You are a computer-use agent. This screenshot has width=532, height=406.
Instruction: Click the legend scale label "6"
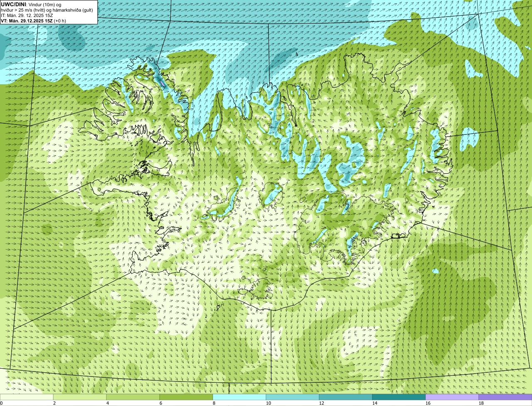(161, 403)
